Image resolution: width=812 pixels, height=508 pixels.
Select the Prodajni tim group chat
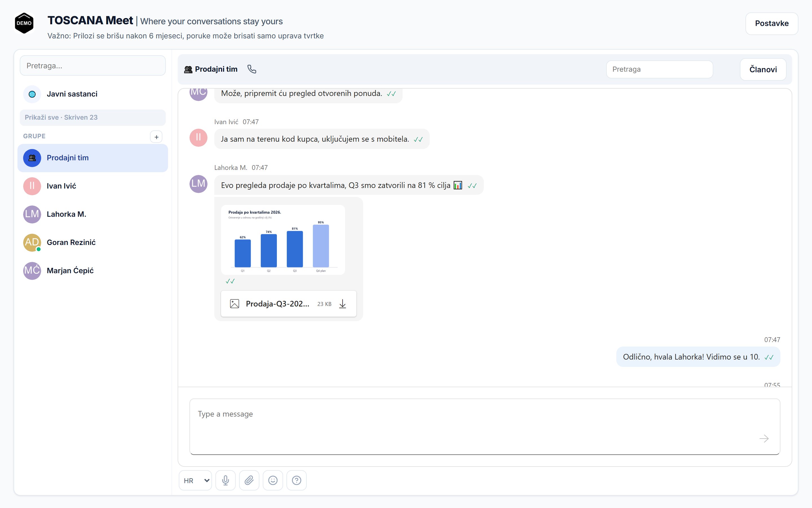[x=92, y=158]
